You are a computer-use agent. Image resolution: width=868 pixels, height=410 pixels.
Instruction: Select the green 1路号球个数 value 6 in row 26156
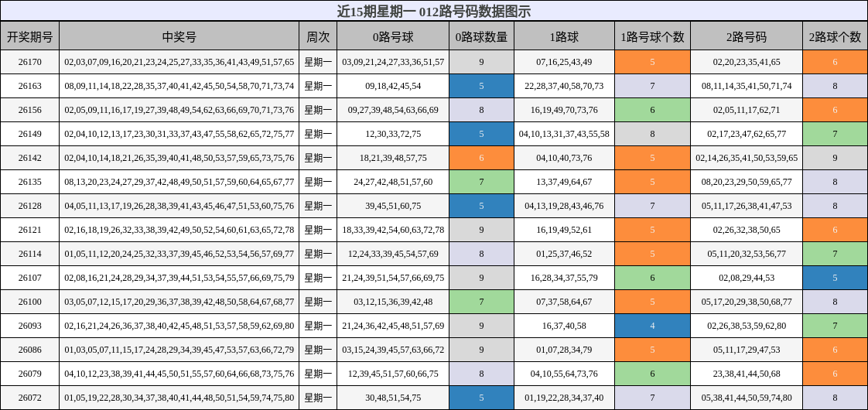pos(653,110)
